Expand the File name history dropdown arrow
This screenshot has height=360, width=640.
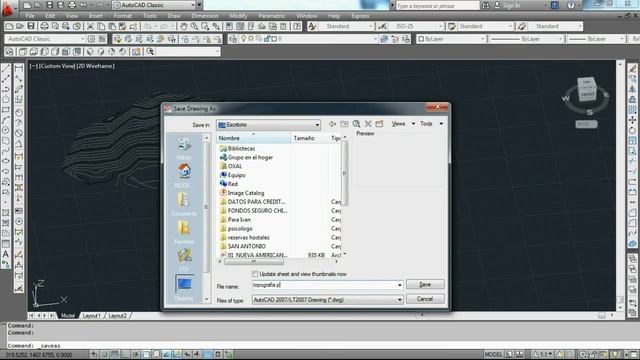399,285
